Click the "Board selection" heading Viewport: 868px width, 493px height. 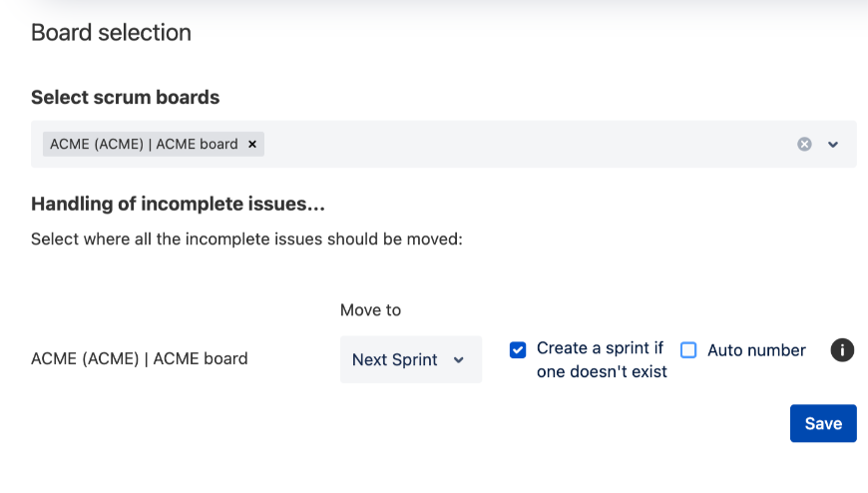[x=111, y=32]
